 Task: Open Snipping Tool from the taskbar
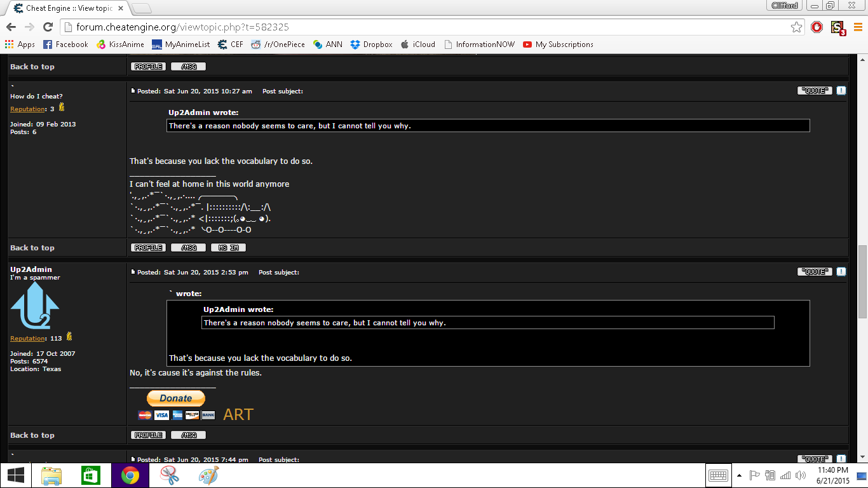coord(170,475)
